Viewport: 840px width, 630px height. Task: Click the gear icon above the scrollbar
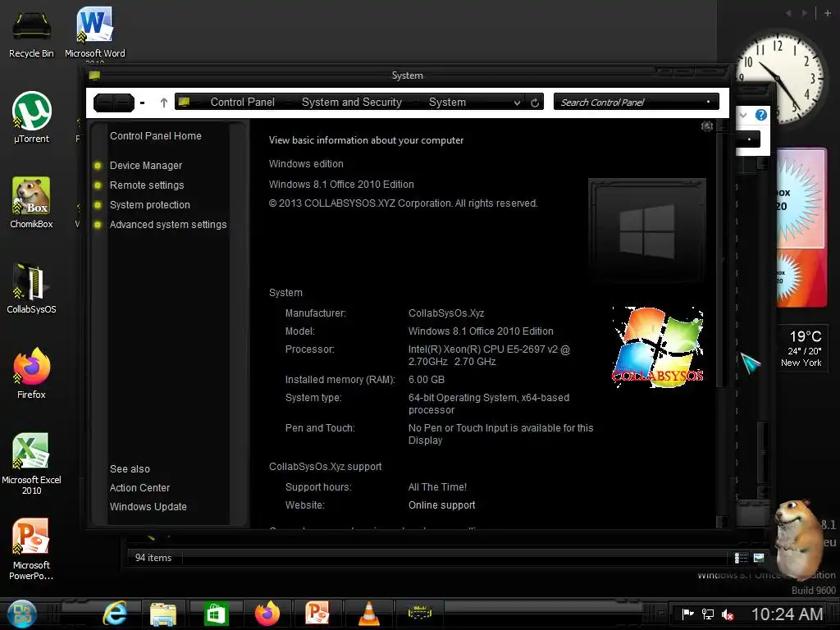[707, 126]
